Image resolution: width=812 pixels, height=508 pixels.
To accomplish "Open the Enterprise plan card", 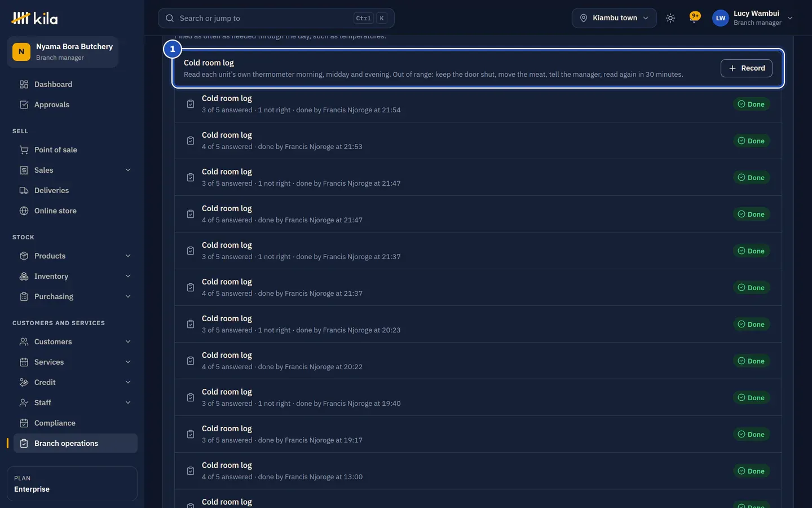I will [72, 484].
